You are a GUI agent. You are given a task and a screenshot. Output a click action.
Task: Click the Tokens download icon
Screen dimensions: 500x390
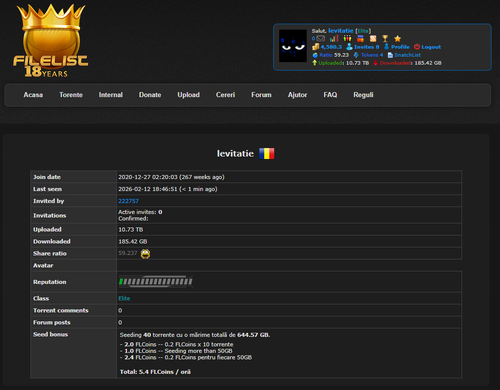click(356, 55)
